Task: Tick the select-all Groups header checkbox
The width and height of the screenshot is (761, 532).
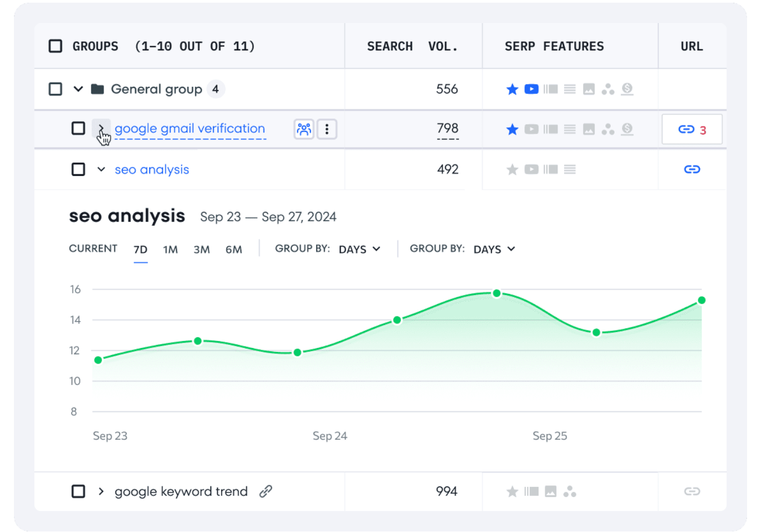Action: coord(55,46)
